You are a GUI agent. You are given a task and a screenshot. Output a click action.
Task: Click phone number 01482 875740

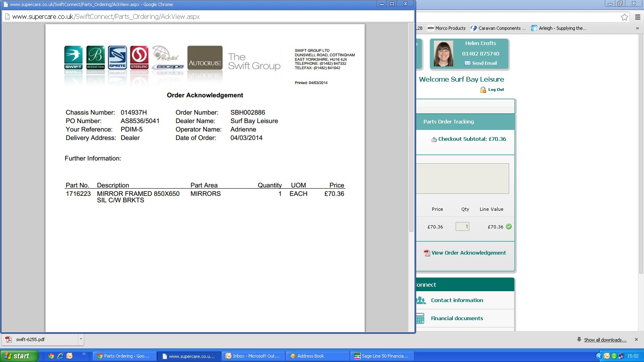coord(481,53)
